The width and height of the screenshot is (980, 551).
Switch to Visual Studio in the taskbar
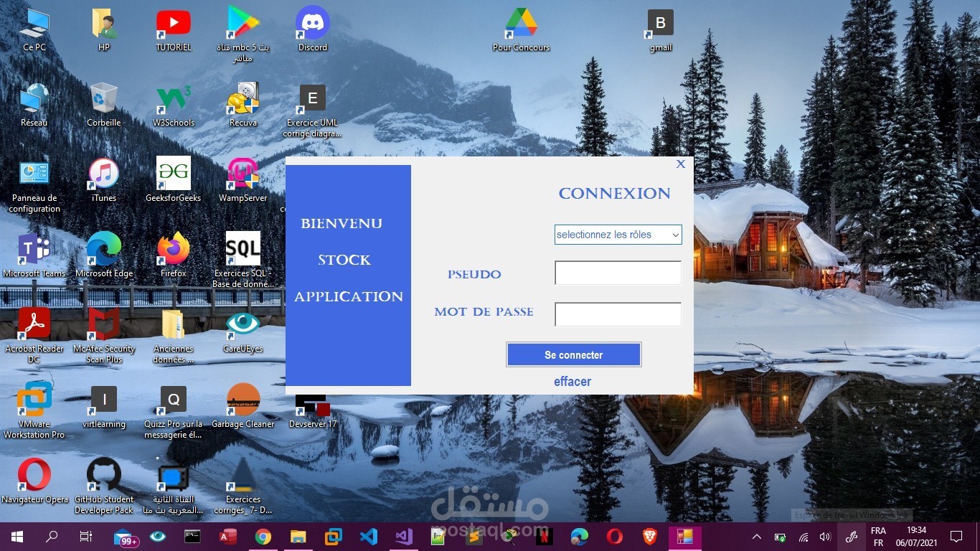pos(404,536)
